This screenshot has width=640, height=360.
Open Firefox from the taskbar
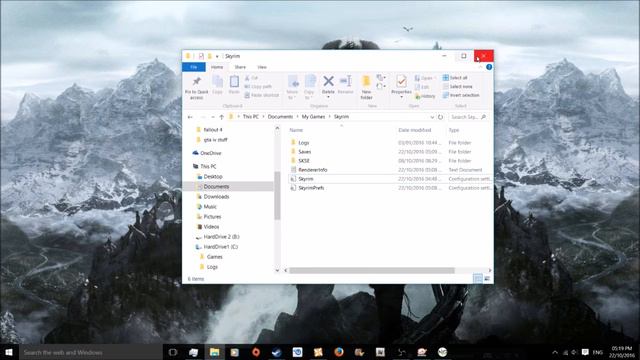point(338,352)
